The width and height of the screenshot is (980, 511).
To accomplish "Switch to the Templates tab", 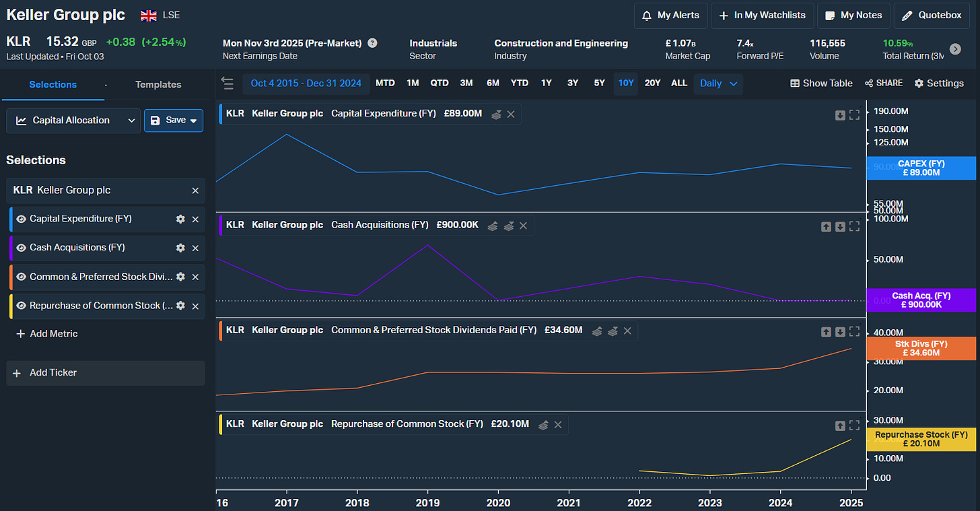I will (158, 84).
